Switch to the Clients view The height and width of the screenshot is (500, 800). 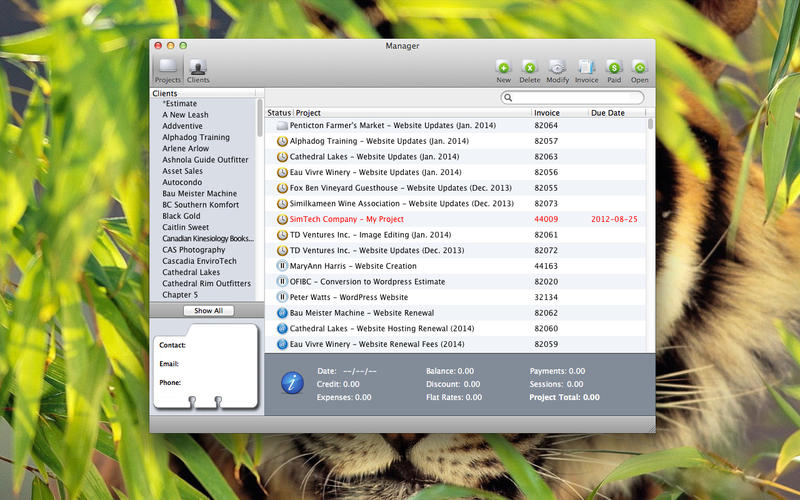tap(198, 68)
